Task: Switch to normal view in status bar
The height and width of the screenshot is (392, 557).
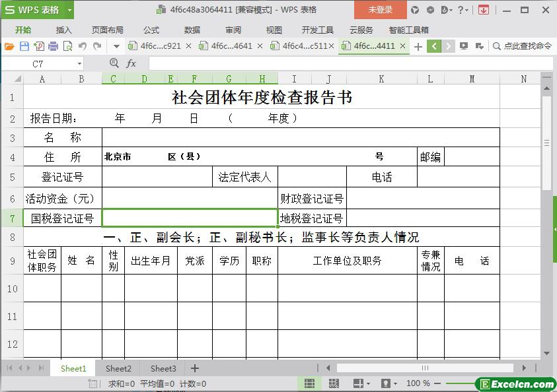Action: coord(309,383)
